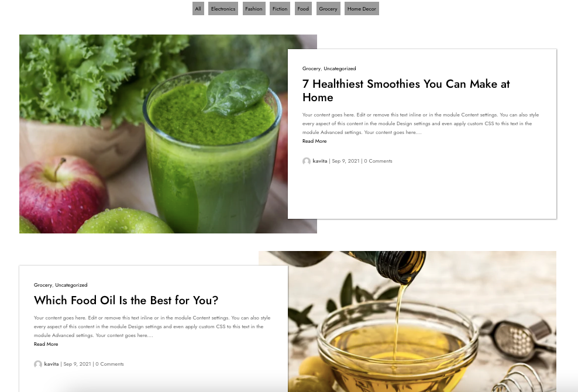
Task: Open Grocery category link on smoothies post
Action: click(311, 68)
